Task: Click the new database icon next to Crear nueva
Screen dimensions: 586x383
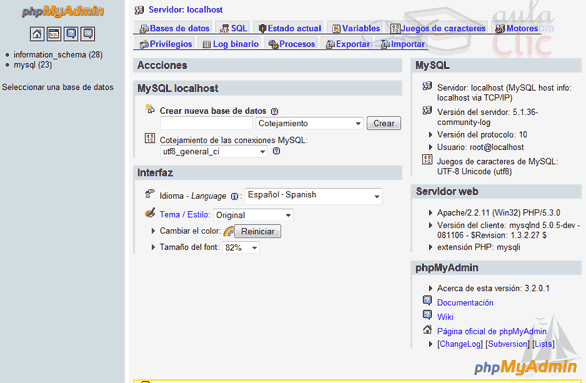Action: click(150, 109)
